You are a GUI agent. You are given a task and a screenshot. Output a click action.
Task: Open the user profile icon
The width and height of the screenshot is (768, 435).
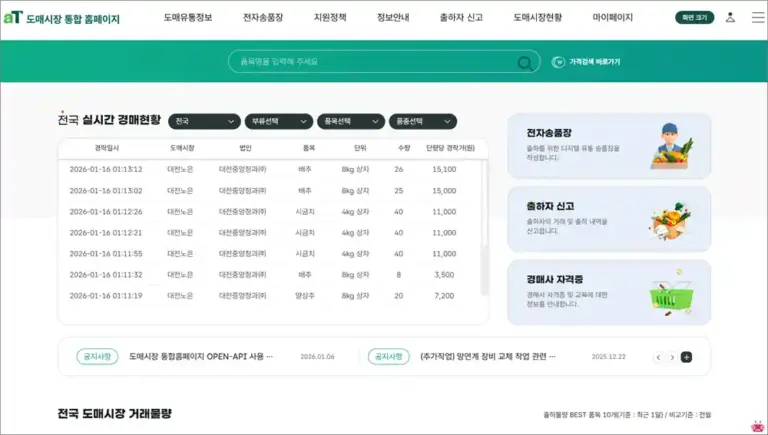(730, 18)
